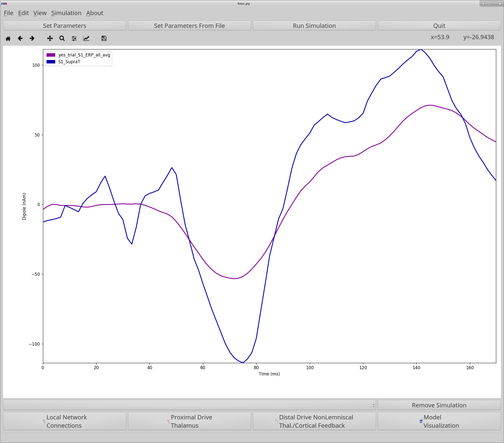Click Set Parameters From File button
The height and width of the screenshot is (443, 504).
[189, 26]
